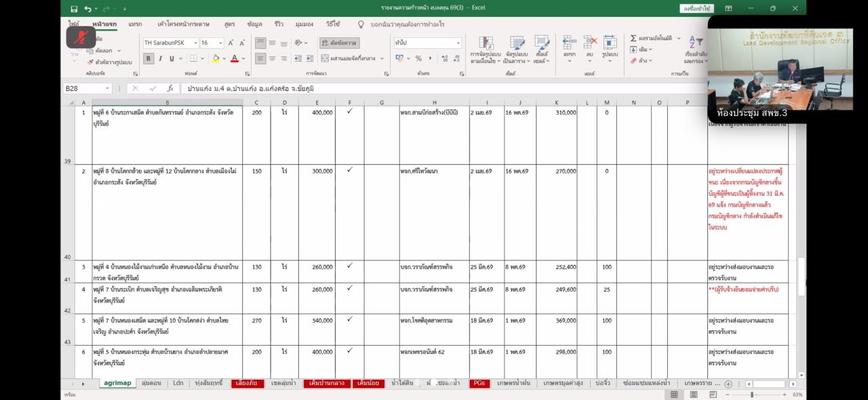This screenshot has height=400, width=868.
Task: Toggle Italic formatting button
Action: pos(160,58)
